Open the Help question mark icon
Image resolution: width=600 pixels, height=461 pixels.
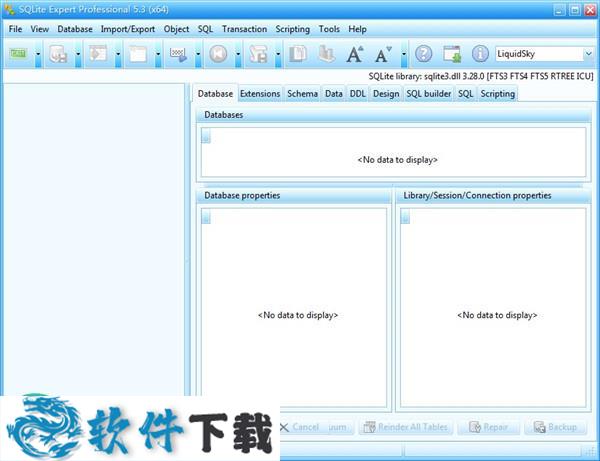[x=424, y=54]
